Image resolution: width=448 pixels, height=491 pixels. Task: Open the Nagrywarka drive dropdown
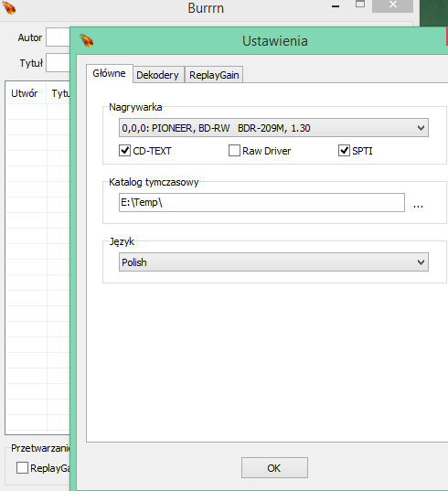click(273, 128)
